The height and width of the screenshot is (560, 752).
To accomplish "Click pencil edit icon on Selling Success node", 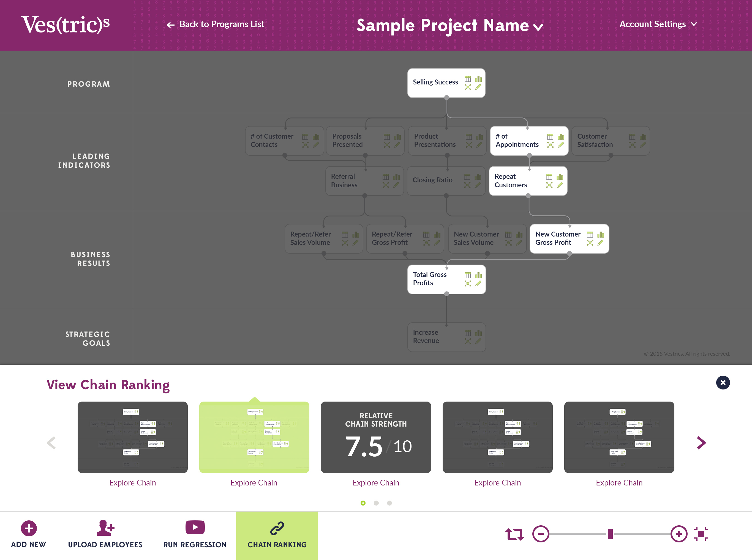I will click(x=478, y=87).
